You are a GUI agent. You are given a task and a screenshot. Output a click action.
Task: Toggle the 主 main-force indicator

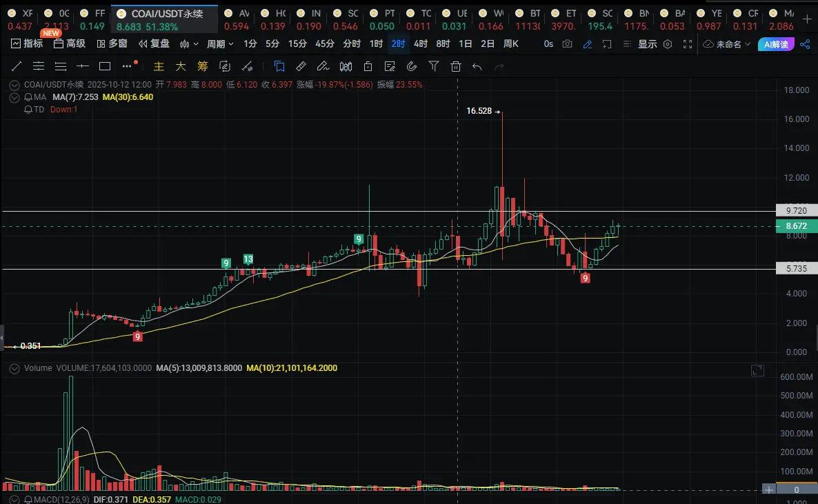[159, 67]
